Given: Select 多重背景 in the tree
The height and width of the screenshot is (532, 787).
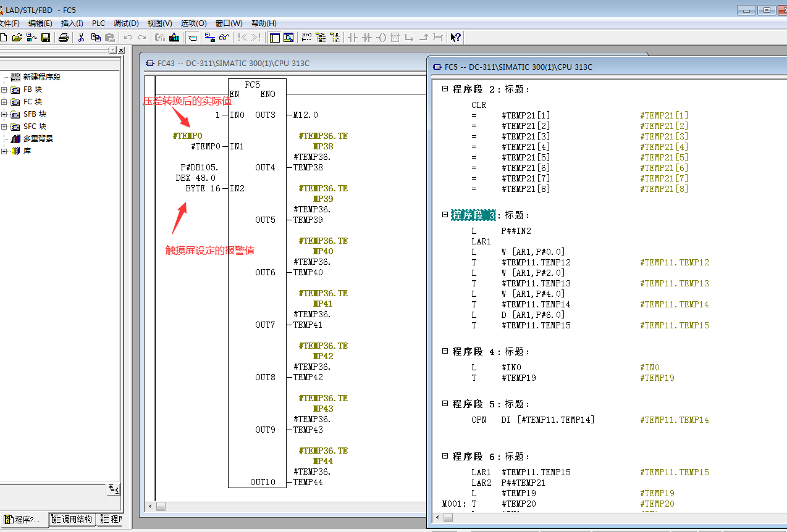Looking at the screenshot, I should pyautogui.click(x=38, y=139).
